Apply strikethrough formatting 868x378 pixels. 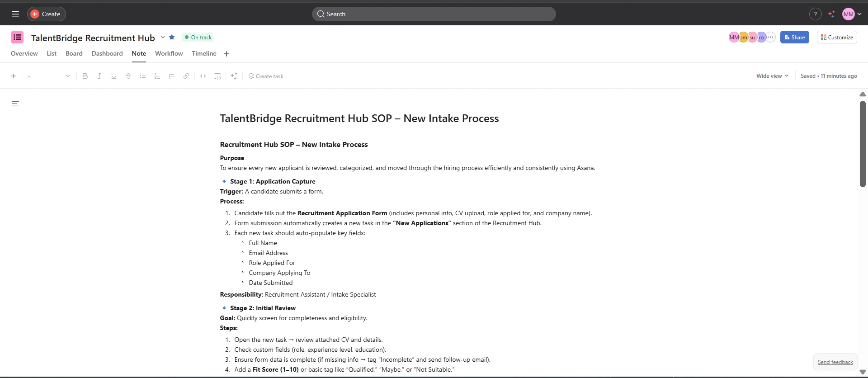pos(128,76)
